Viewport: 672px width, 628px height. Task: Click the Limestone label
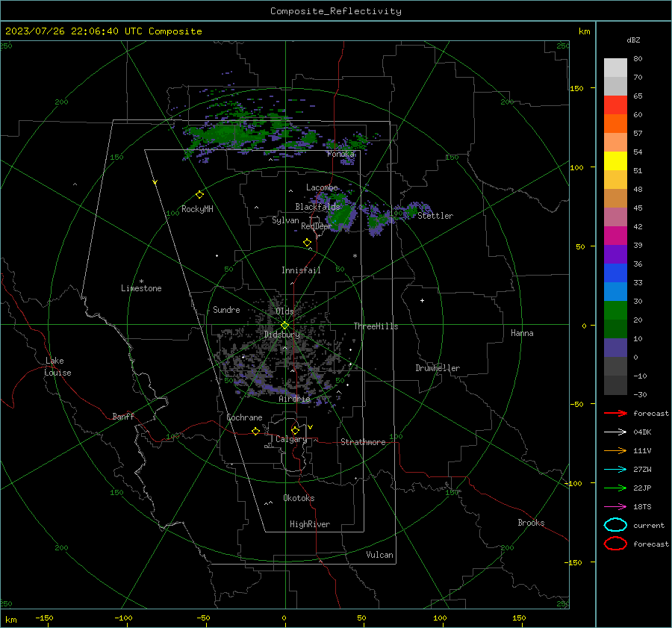pyautogui.click(x=141, y=288)
